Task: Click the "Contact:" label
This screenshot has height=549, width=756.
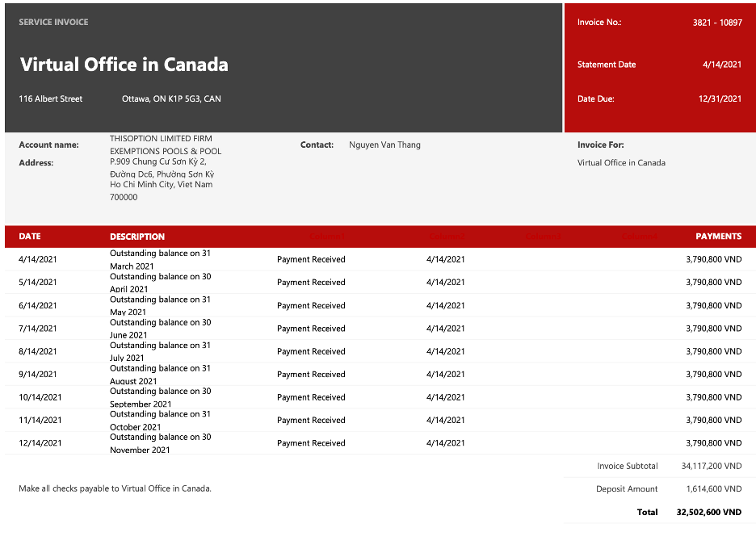Action: pyautogui.click(x=317, y=145)
